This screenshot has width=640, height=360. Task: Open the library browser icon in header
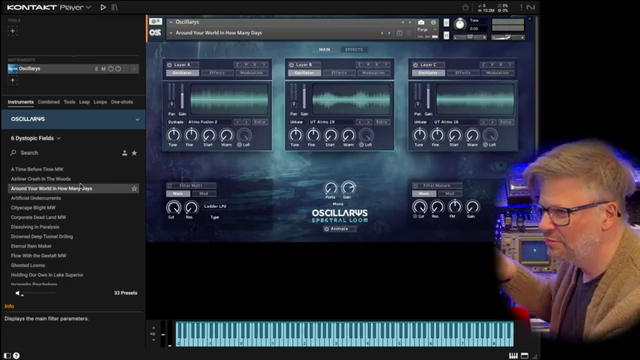tap(114, 7)
